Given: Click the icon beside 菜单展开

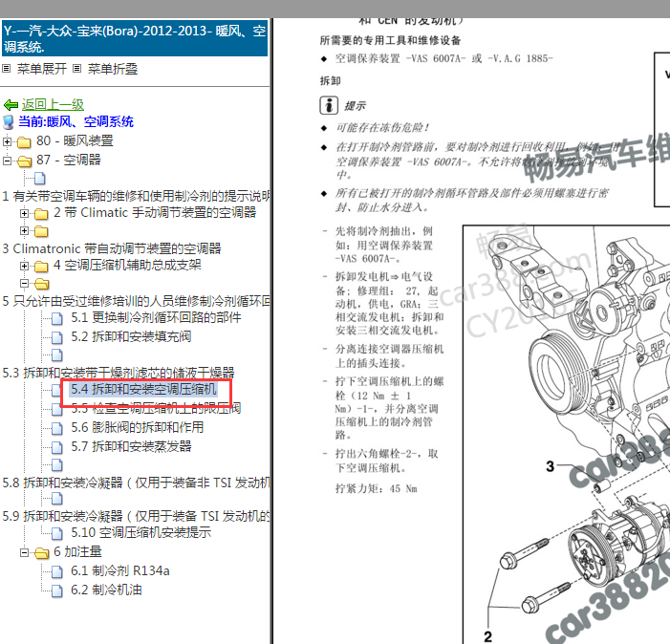Looking at the screenshot, I should point(7,69).
